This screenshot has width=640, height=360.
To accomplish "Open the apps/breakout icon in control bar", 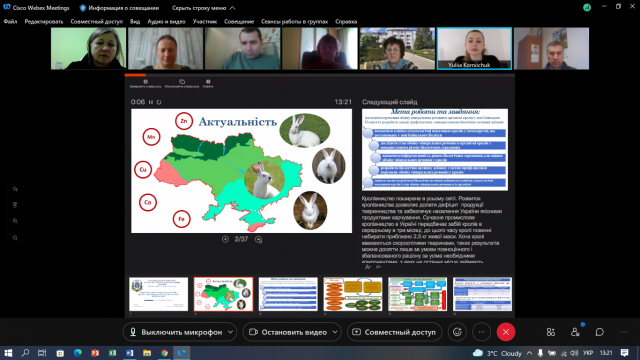I will click(x=551, y=332).
